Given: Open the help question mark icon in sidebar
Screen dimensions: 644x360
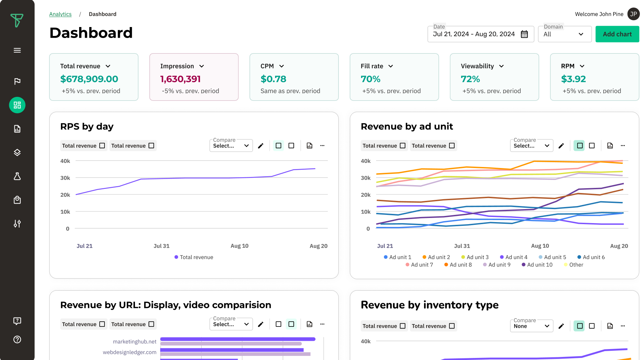Looking at the screenshot, I should coord(17,339).
